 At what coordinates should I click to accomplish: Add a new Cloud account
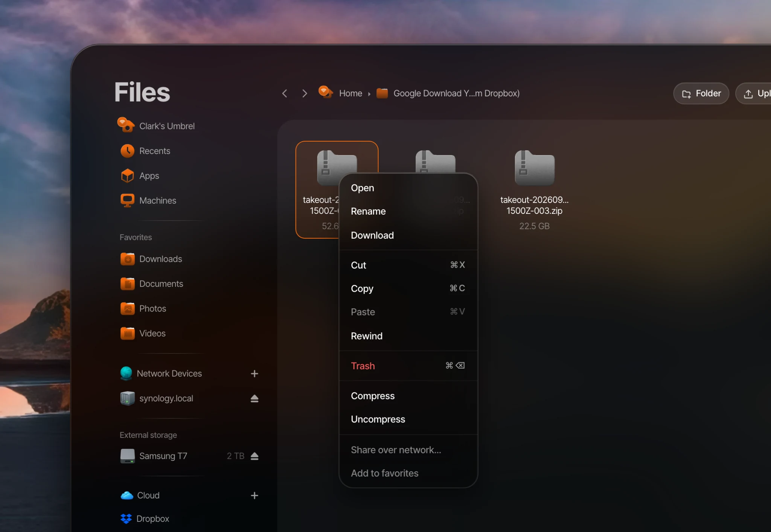(x=254, y=495)
